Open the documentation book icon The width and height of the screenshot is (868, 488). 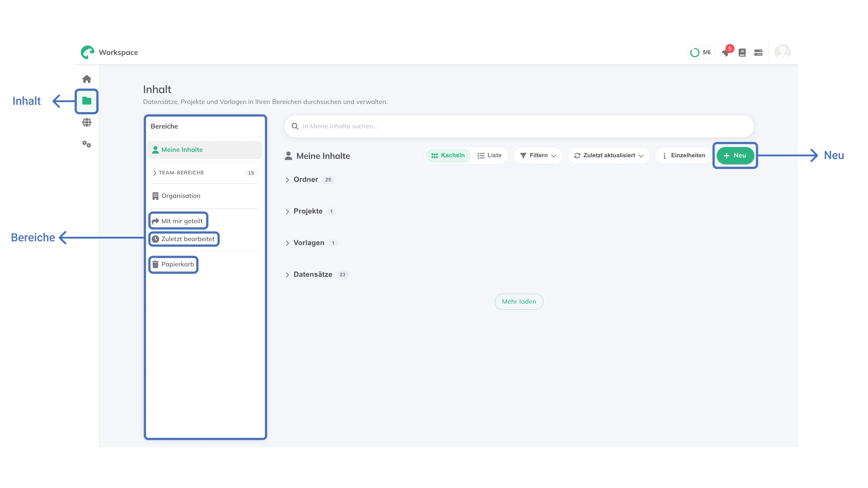pyautogui.click(x=742, y=53)
